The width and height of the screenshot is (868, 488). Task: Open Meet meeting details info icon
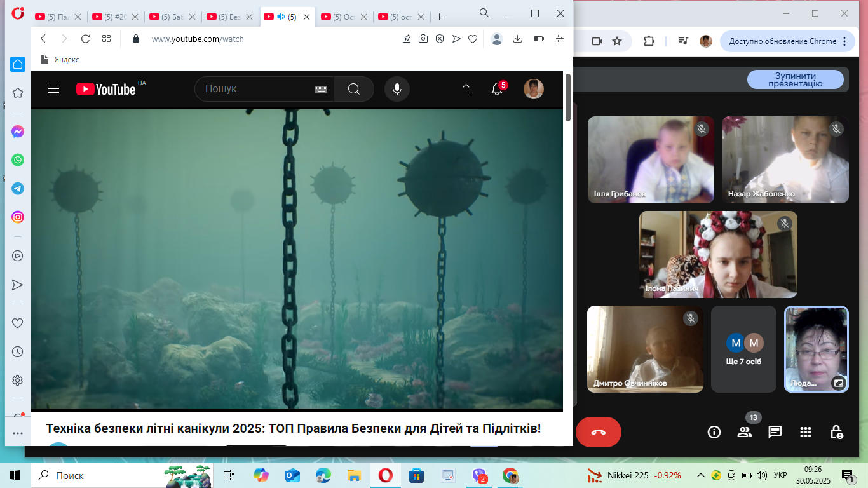714,432
